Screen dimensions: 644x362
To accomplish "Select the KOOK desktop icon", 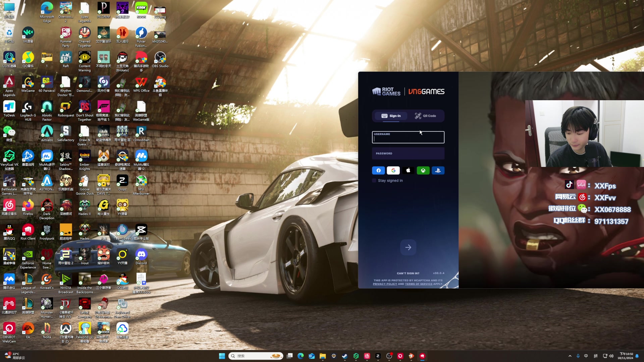I will 141,10.
